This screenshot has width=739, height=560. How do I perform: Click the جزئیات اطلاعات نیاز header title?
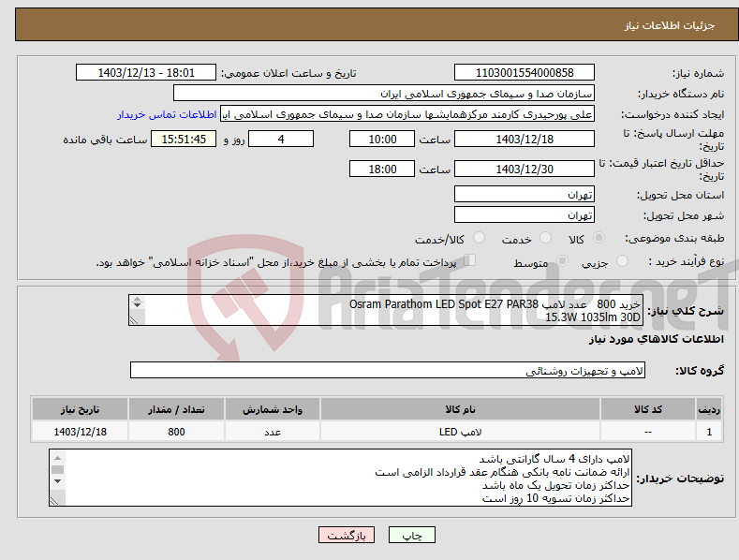click(670, 25)
